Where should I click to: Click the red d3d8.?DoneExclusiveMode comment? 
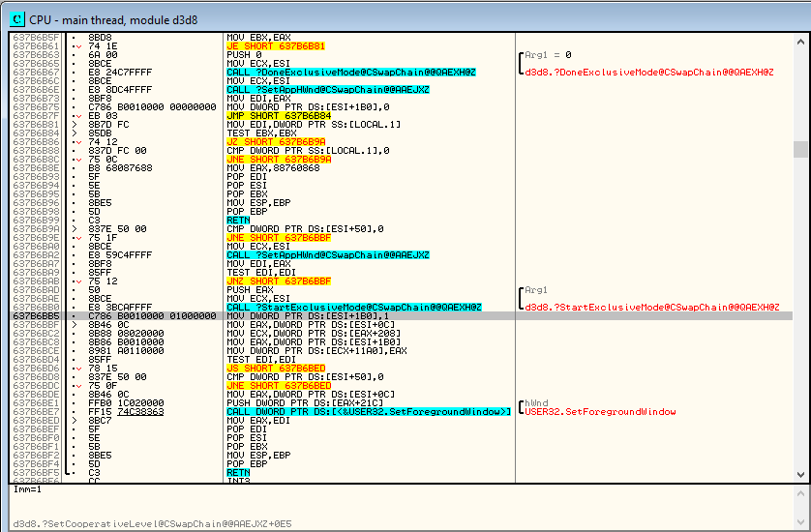[649, 73]
